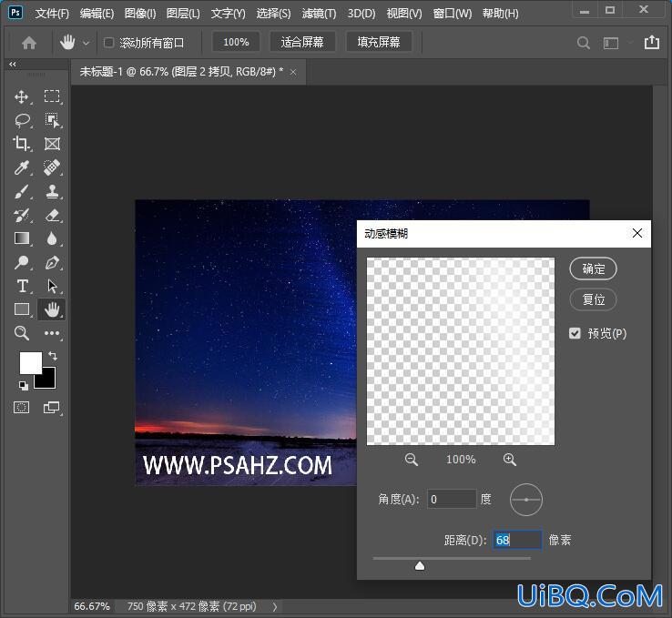Go to the Home screen
Viewport: 672px width, 618px height.
tap(29, 43)
